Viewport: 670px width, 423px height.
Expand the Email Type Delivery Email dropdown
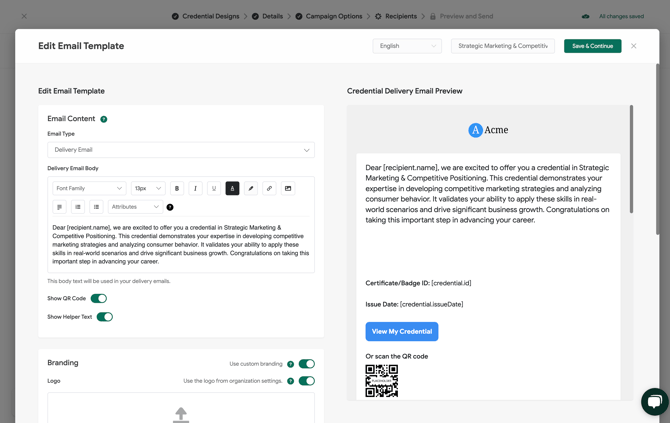click(x=181, y=150)
